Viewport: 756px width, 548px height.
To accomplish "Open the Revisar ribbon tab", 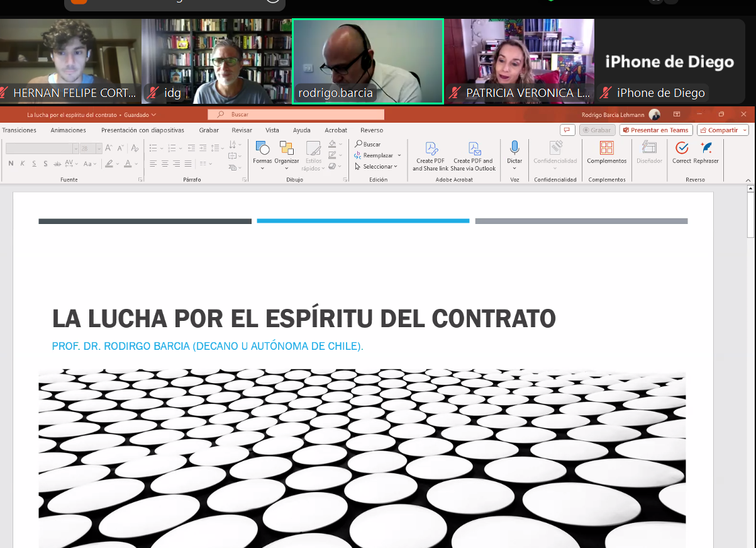I will [x=242, y=130].
